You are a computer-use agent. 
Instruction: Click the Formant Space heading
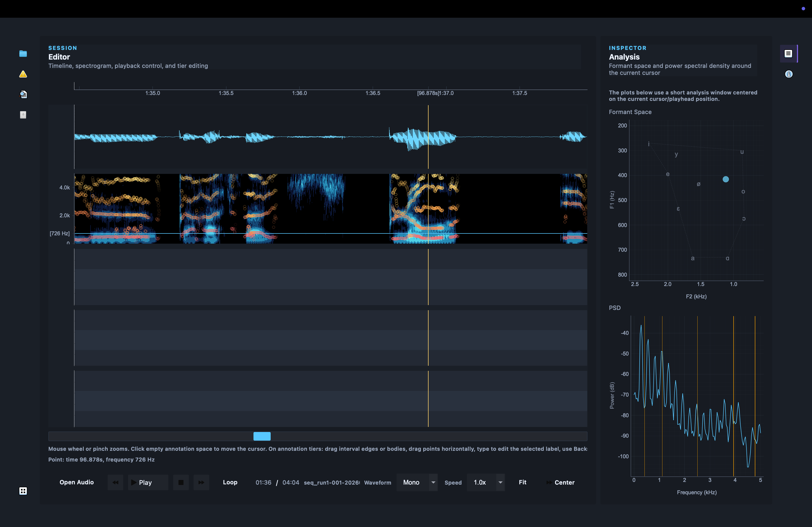[x=630, y=112]
